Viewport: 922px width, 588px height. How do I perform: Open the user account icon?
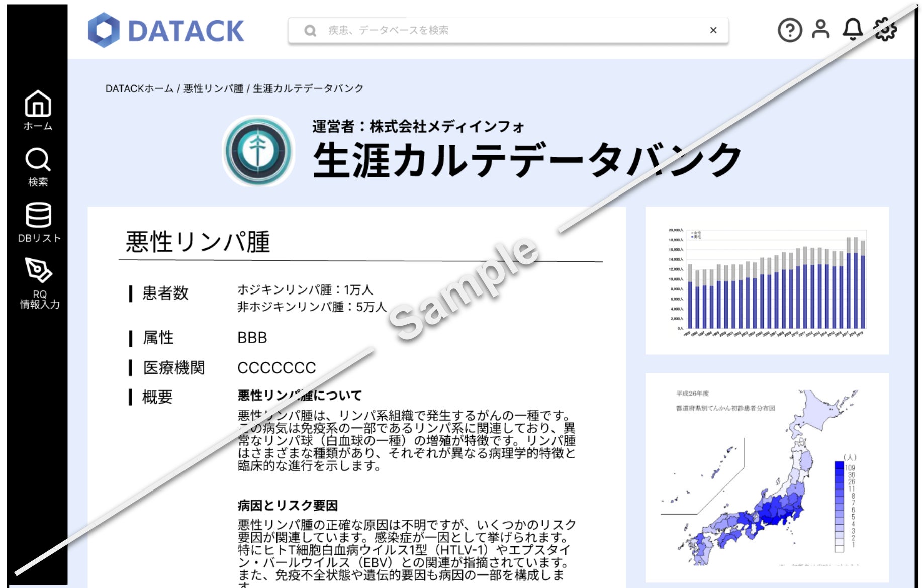820,29
